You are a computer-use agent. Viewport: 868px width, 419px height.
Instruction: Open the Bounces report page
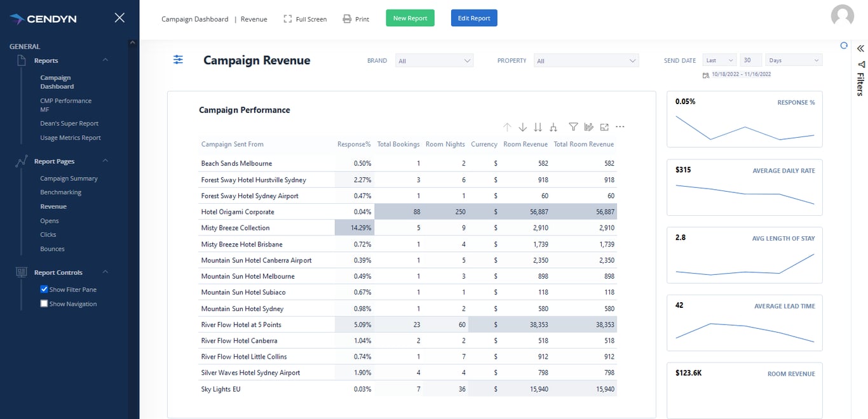click(52, 249)
